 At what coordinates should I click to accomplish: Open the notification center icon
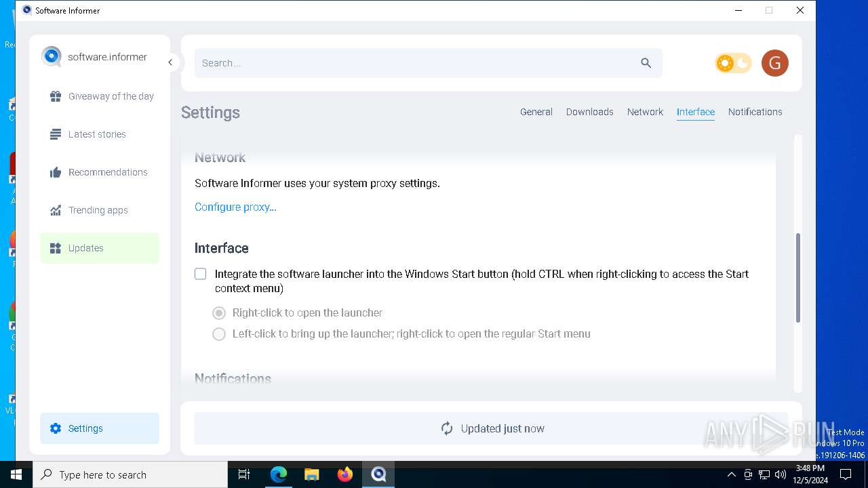point(846,474)
